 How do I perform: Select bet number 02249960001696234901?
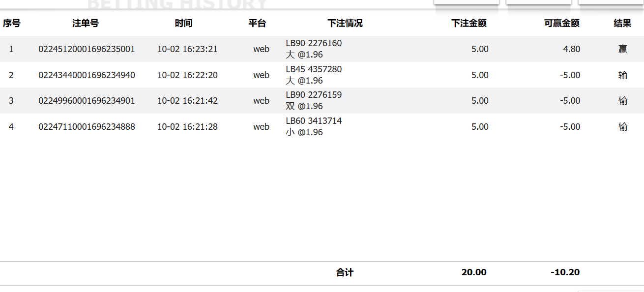[x=87, y=101]
